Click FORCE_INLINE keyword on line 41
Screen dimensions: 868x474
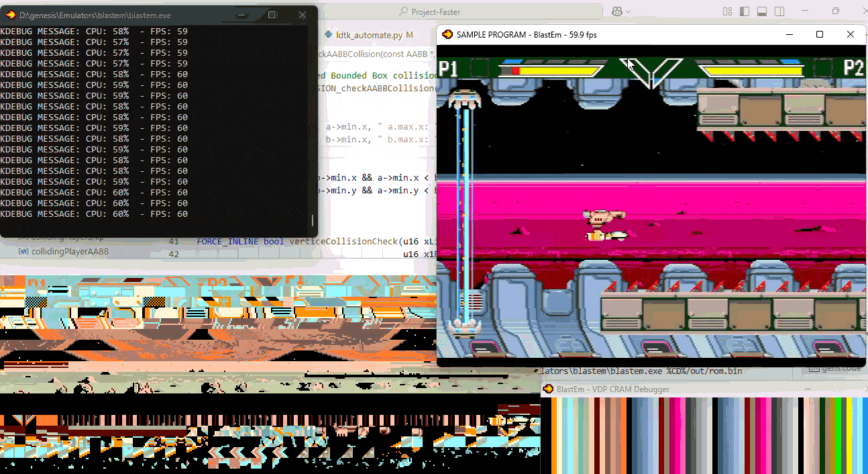tap(227, 241)
